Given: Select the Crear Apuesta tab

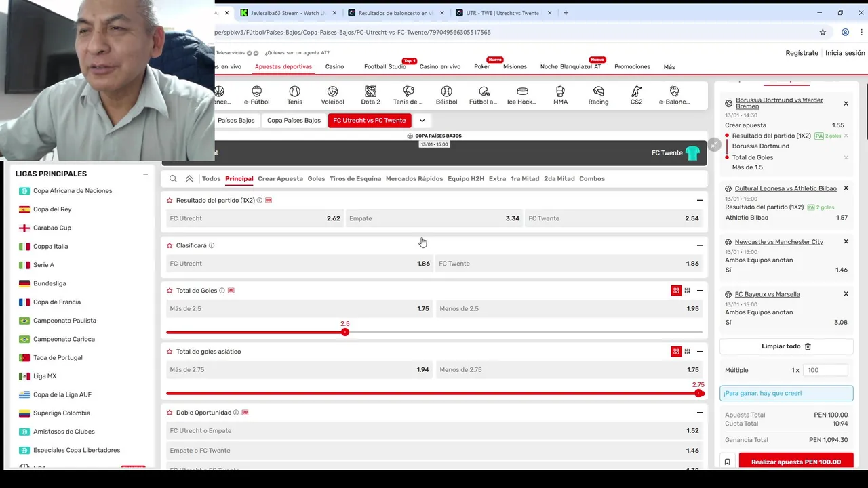Looking at the screenshot, I should tap(280, 179).
